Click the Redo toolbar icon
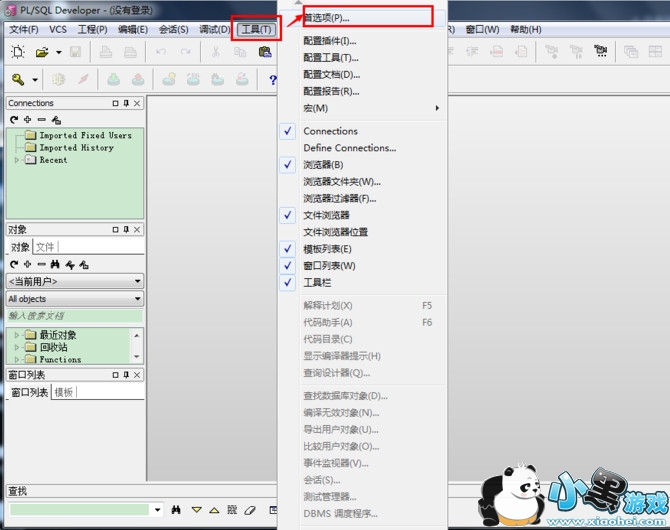Image resolution: width=670 pixels, height=530 pixels. (x=185, y=52)
